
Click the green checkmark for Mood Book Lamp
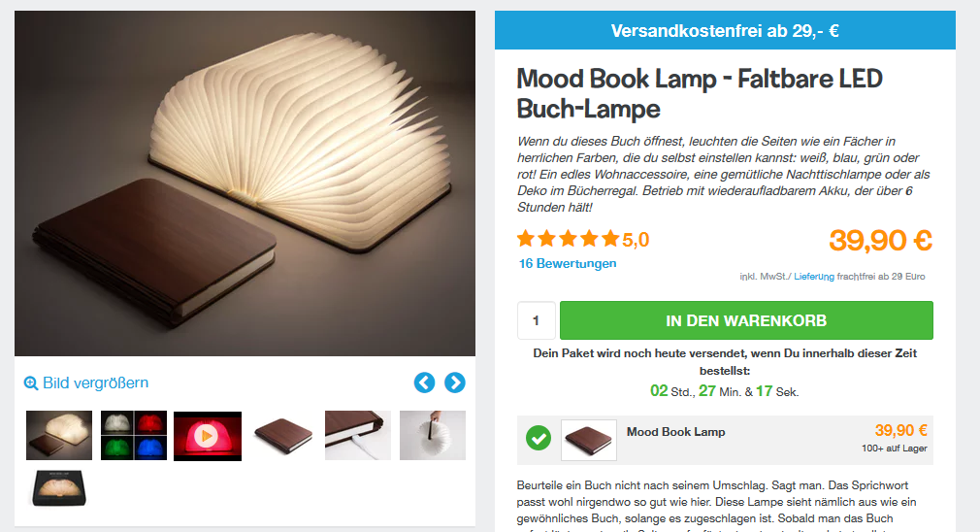(x=539, y=438)
